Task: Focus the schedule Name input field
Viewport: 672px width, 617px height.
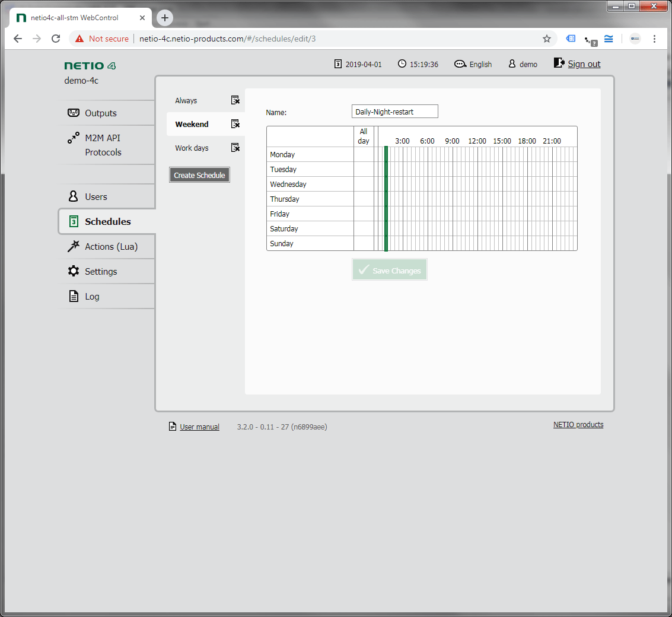Action: click(394, 112)
